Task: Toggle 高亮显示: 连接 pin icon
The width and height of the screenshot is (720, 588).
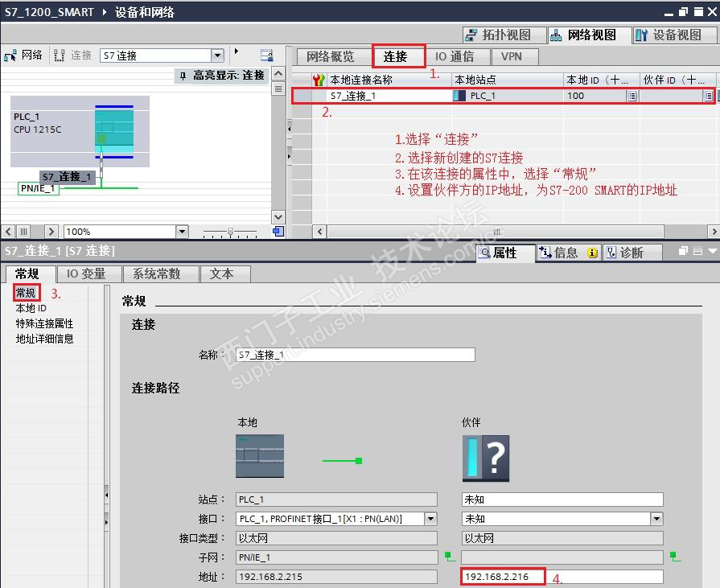Action: point(183,76)
